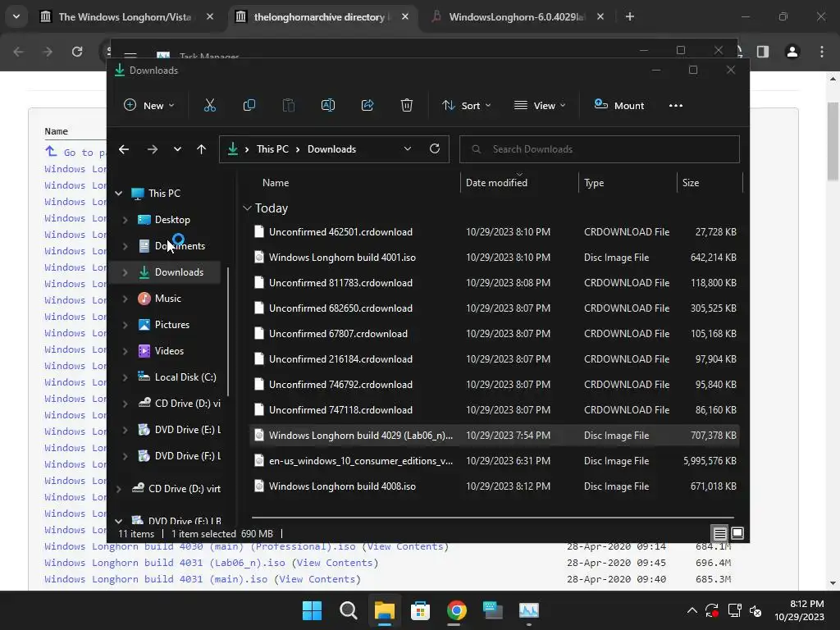This screenshot has height=630, width=840.
Task: Click This PC in address breadcrumb
Action: (x=272, y=149)
